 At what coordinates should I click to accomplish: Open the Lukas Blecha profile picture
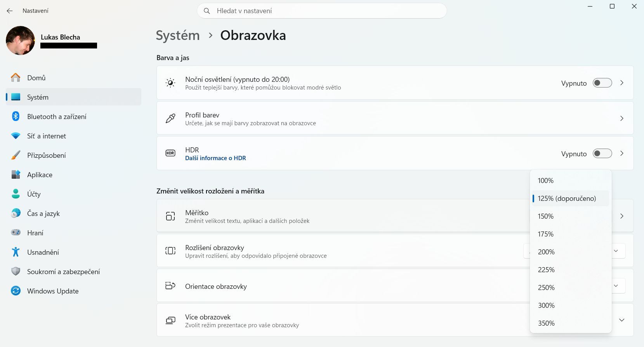click(21, 40)
